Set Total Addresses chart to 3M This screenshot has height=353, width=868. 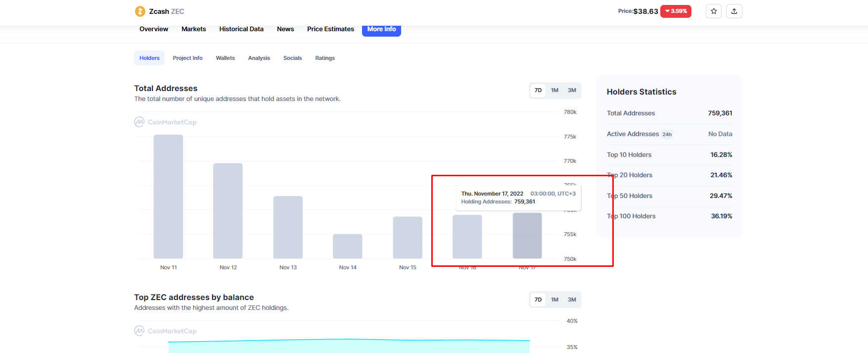tap(572, 90)
